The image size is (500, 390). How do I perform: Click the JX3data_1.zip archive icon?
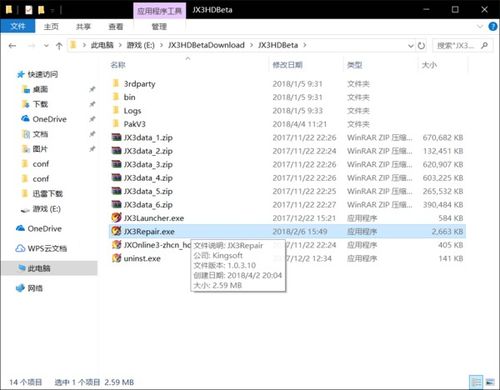click(x=116, y=137)
